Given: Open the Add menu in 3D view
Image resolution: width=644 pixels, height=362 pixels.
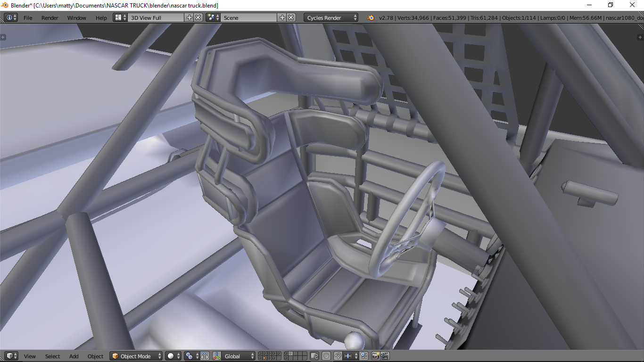Looking at the screenshot, I should pos(74,356).
